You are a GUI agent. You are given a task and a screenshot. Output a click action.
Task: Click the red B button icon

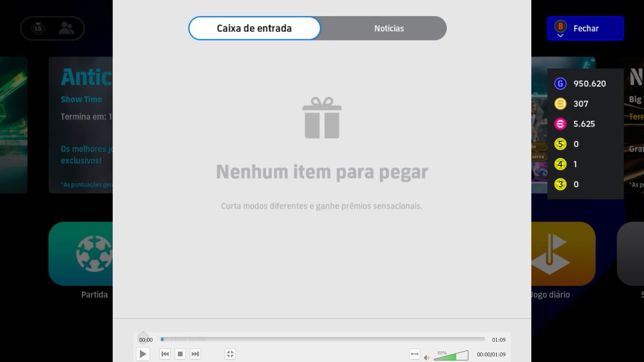point(560,26)
